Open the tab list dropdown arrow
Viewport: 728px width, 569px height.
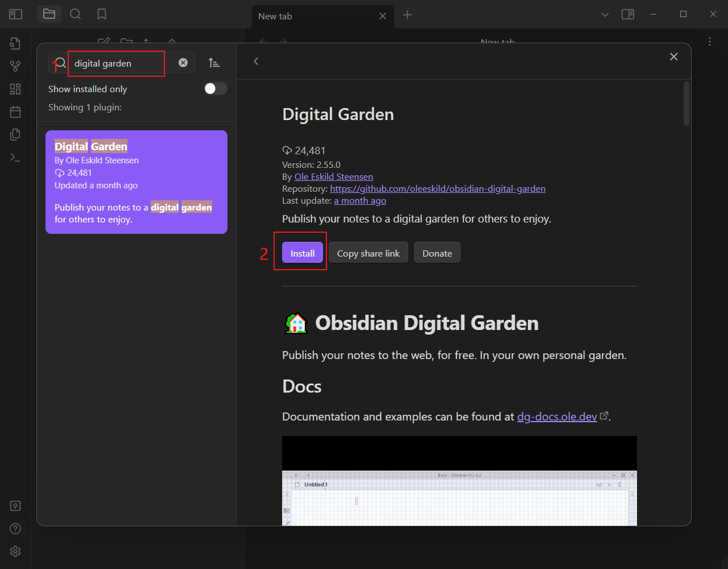click(x=605, y=14)
